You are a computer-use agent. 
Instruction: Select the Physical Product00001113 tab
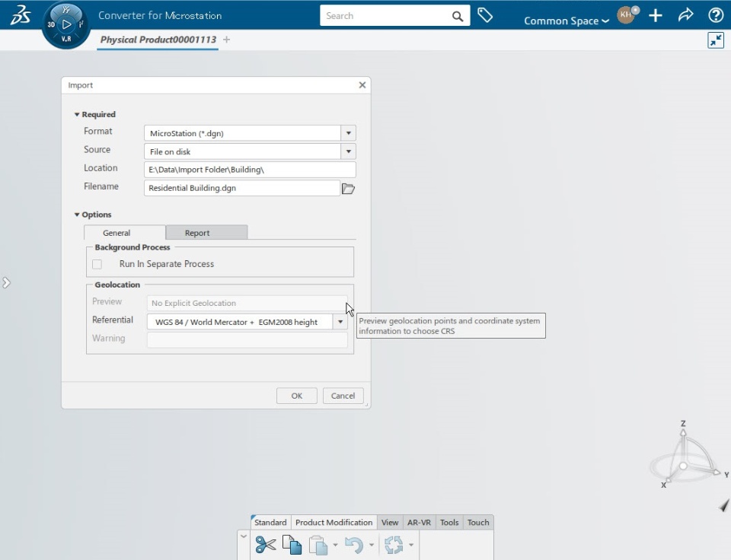tap(158, 40)
